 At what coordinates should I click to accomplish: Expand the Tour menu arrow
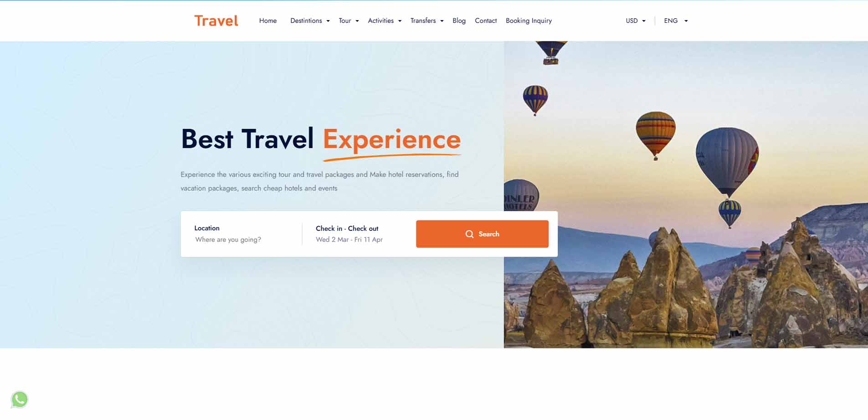click(357, 21)
